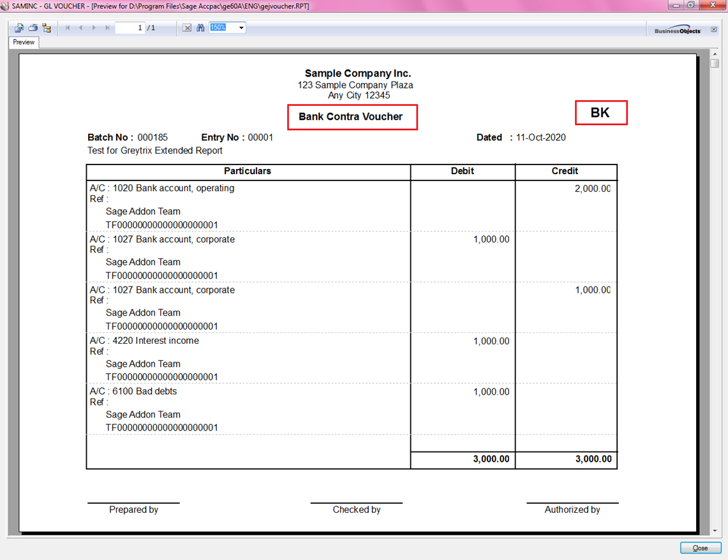Image resolution: width=728 pixels, height=560 pixels.
Task: Close the BusinessObjects preview panel
Action: point(713,30)
